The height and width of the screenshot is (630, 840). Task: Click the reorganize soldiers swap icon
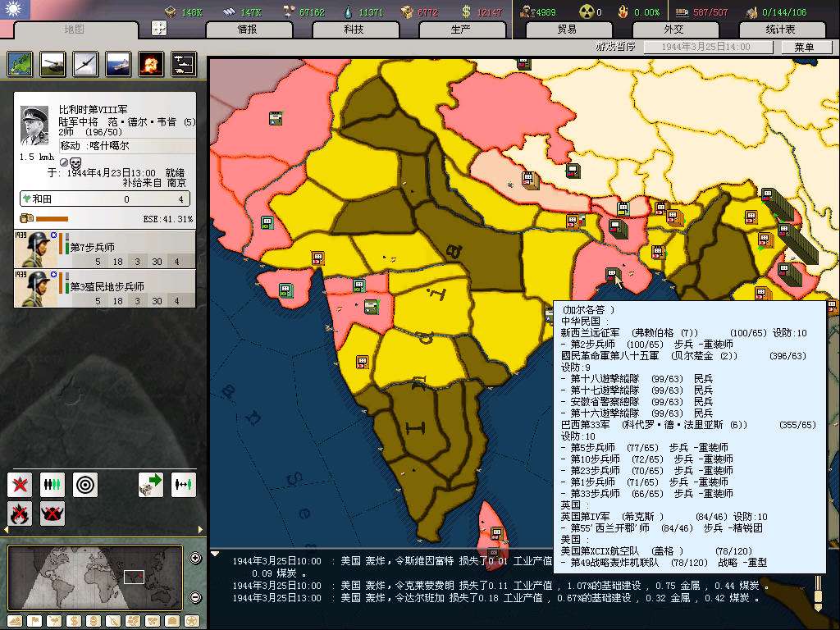(183, 484)
